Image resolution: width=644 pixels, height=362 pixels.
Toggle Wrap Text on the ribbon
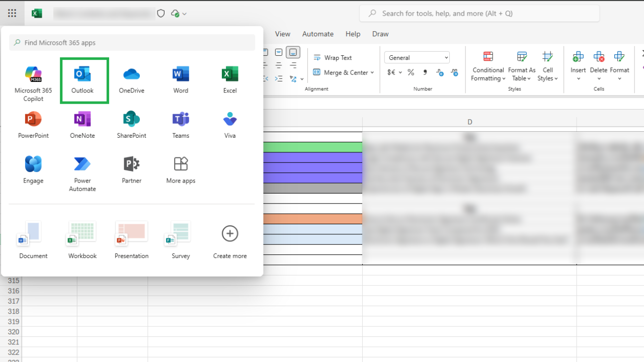[333, 57]
